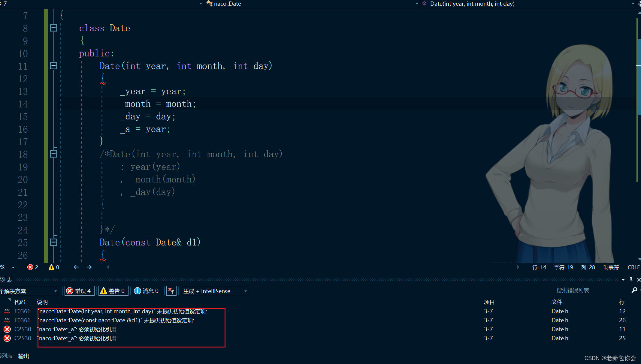Click the search magnifier icon in error list
Viewport: 641px width, 364px height.
pyautogui.click(x=634, y=290)
